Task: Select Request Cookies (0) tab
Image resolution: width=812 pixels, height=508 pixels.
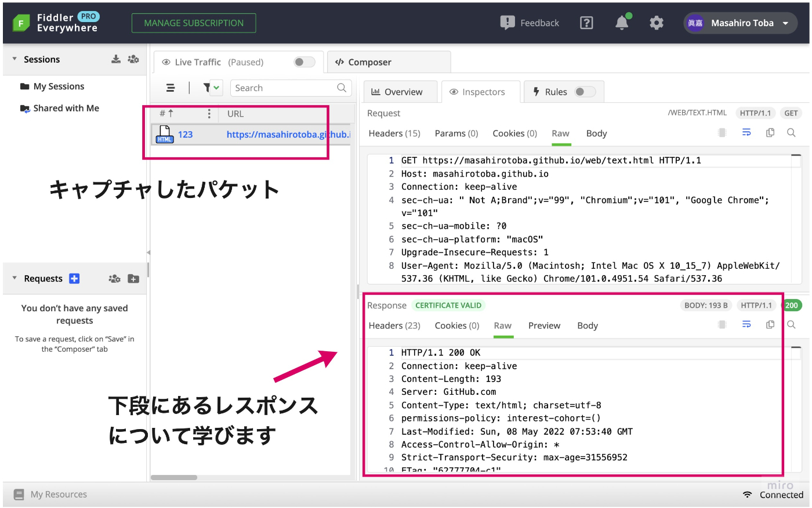Action: tap(515, 134)
